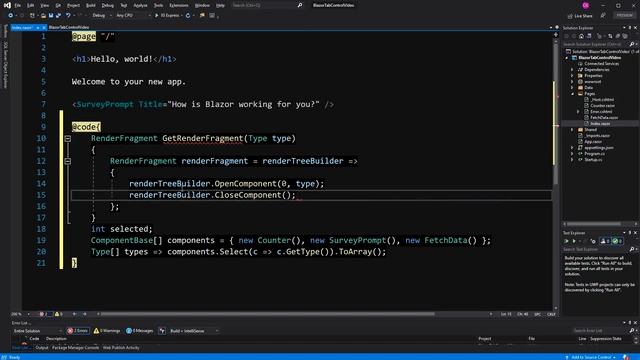
Task: Toggle the 0 Warnings filter button
Action: [107, 331]
